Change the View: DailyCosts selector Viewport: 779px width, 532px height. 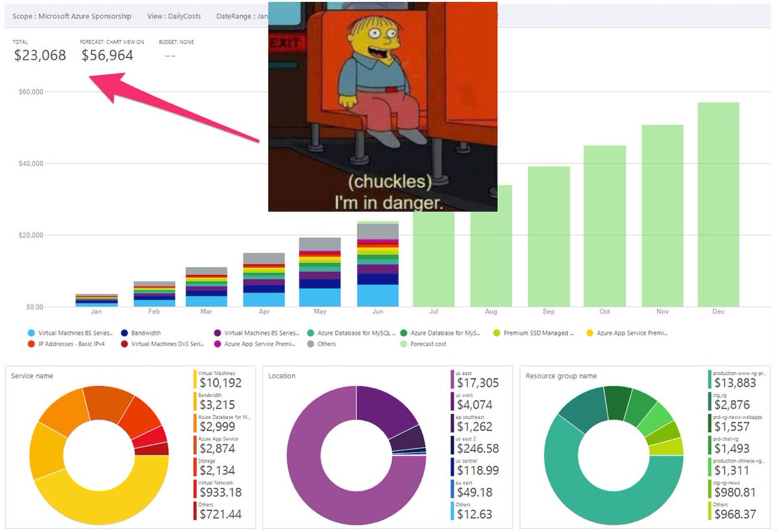pos(174,16)
